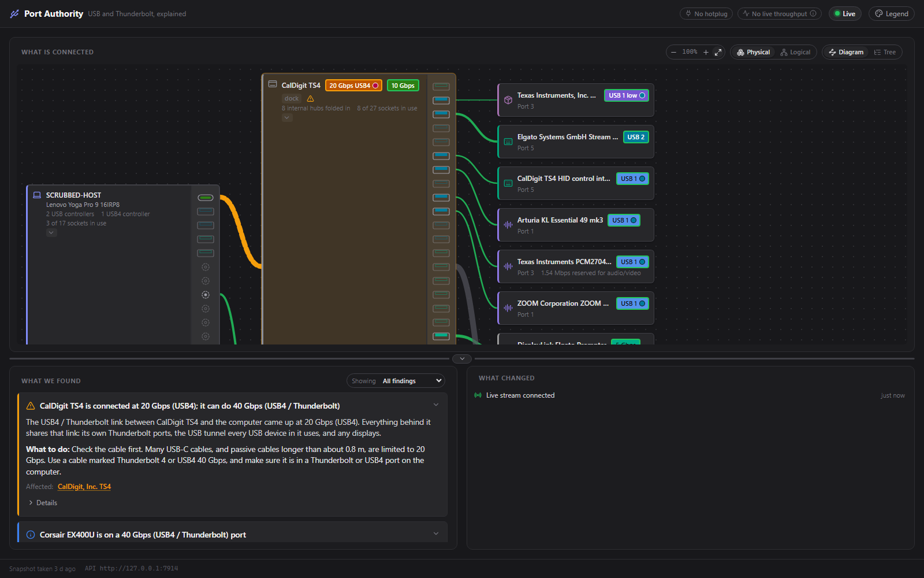Viewport: 924px width, 578px height.
Task: Collapse the CalDigit TS4 20 Gbps finding
Action: click(x=436, y=405)
